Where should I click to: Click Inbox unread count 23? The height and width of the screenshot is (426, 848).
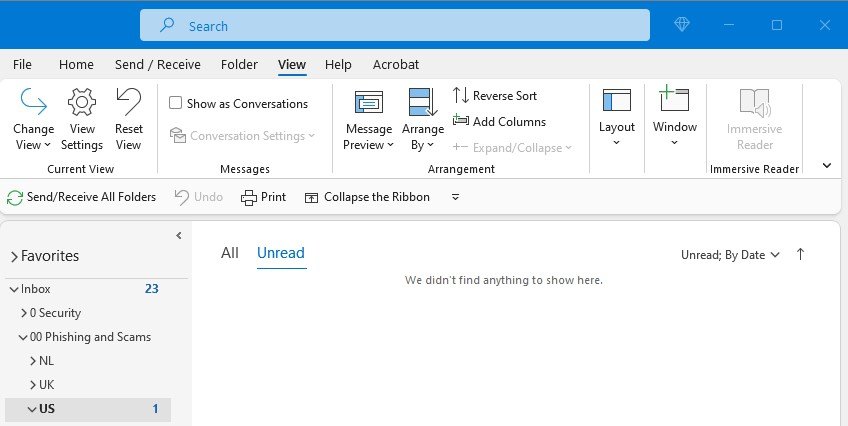pos(151,289)
